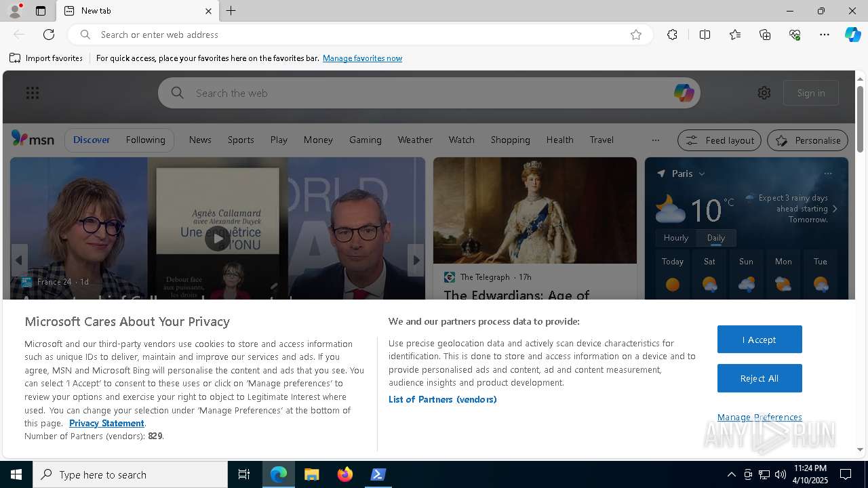This screenshot has width=868, height=488.
Task: Open the Collections icon
Action: (x=765, y=35)
